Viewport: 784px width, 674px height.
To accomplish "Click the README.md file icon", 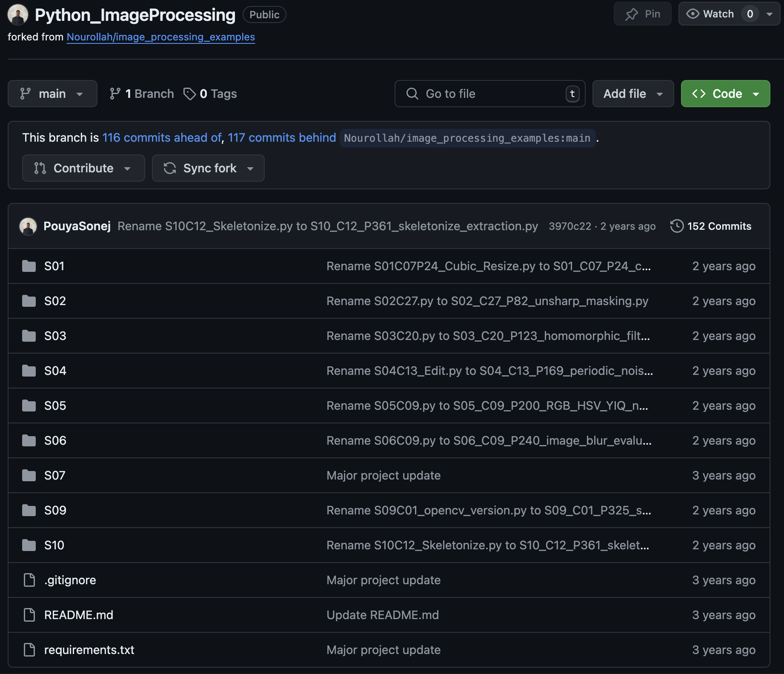I will click(29, 615).
